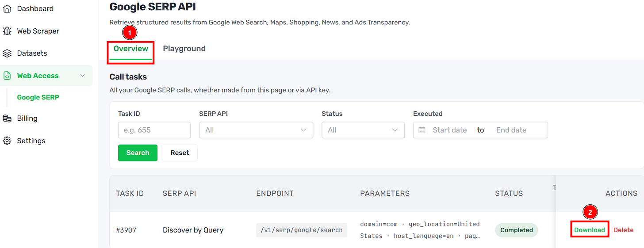Click the Billing coins icon
This screenshot has height=248, width=644.
[x=7, y=118]
